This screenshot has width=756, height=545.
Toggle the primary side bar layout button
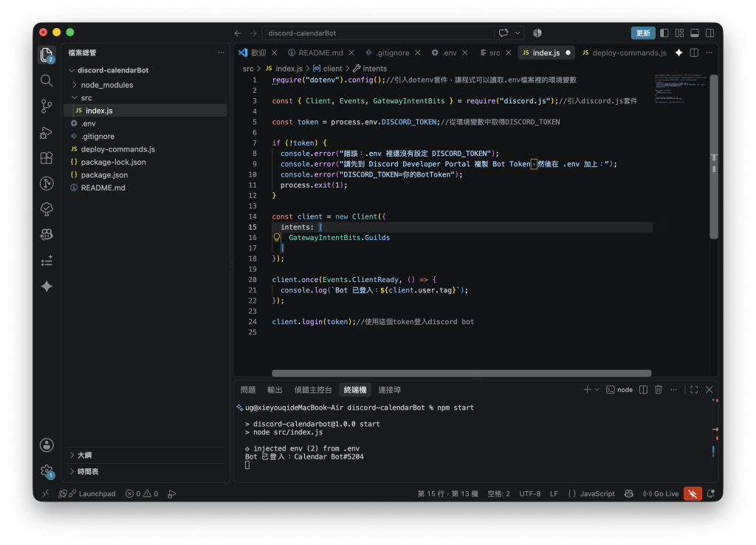[x=664, y=32]
